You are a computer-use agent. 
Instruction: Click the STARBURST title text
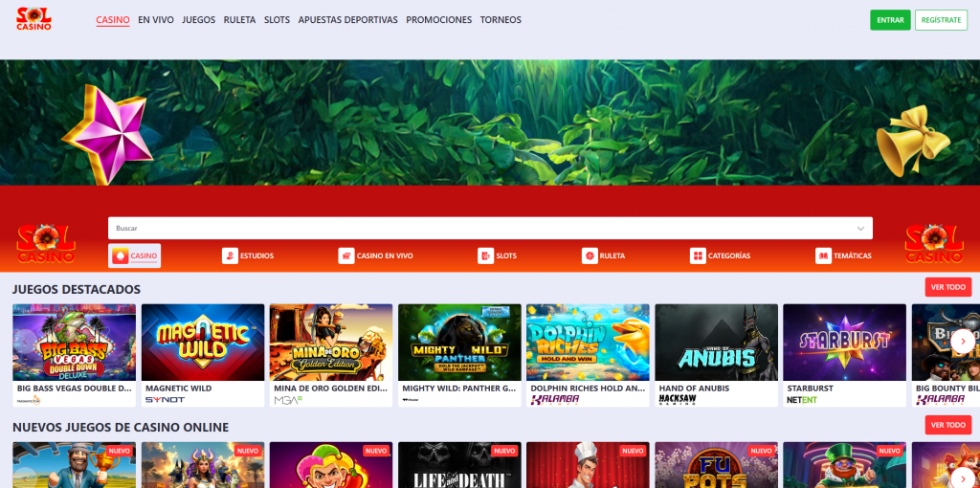click(810, 388)
